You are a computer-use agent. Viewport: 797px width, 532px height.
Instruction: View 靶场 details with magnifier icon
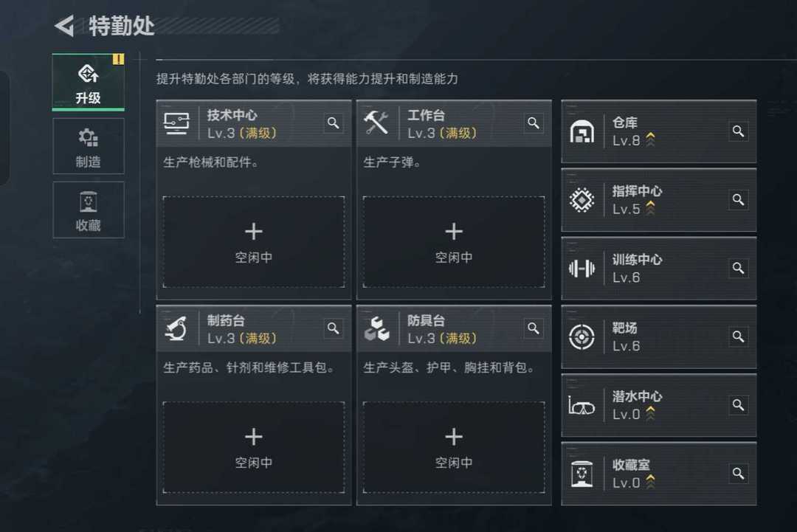739,336
